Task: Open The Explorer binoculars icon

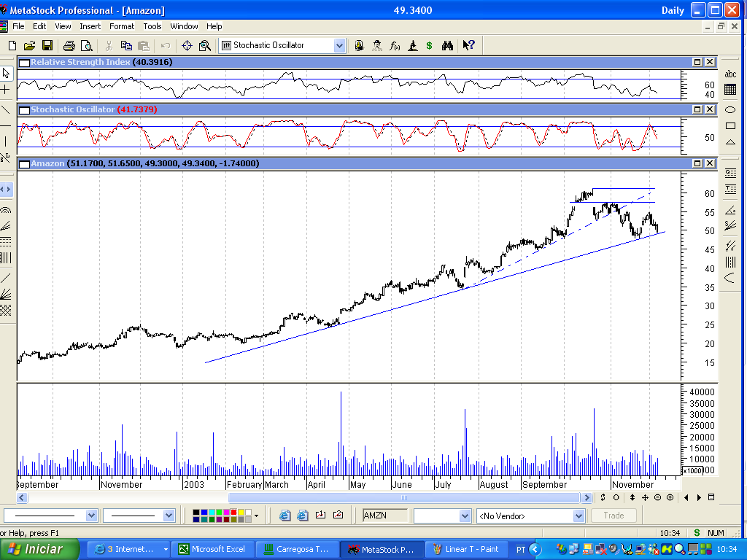Action: click(x=447, y=46)
